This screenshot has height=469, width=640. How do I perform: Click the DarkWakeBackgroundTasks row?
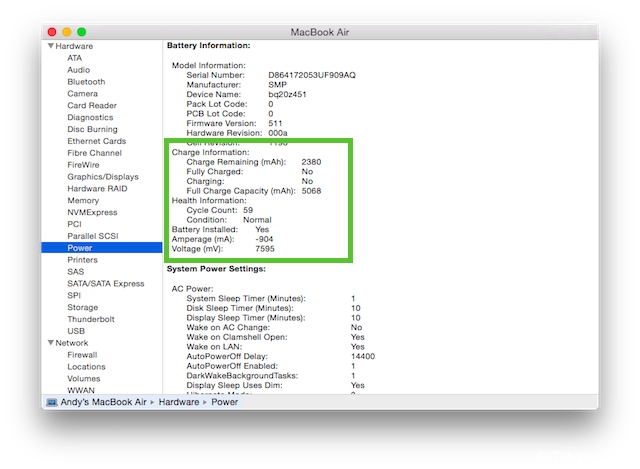point(271,375)
